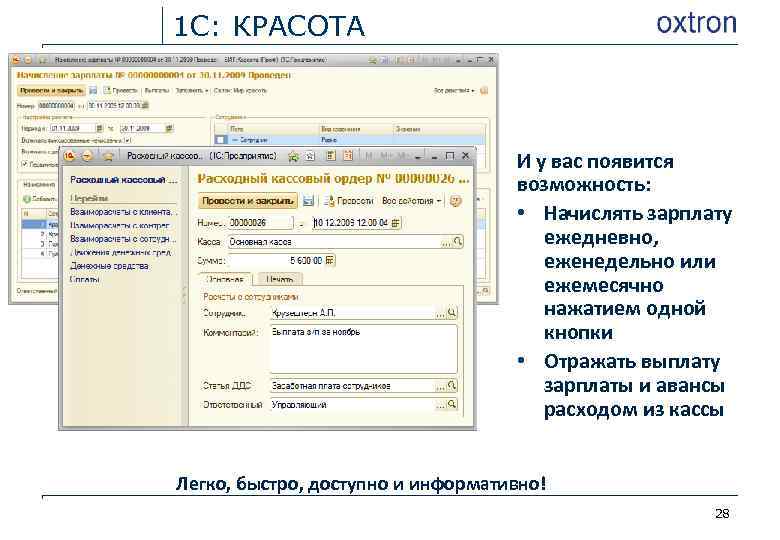The height and width of the screenshot is (540, 780).
Task: Open the calendar for the salary accrual document date
Action: coord(145,105)
